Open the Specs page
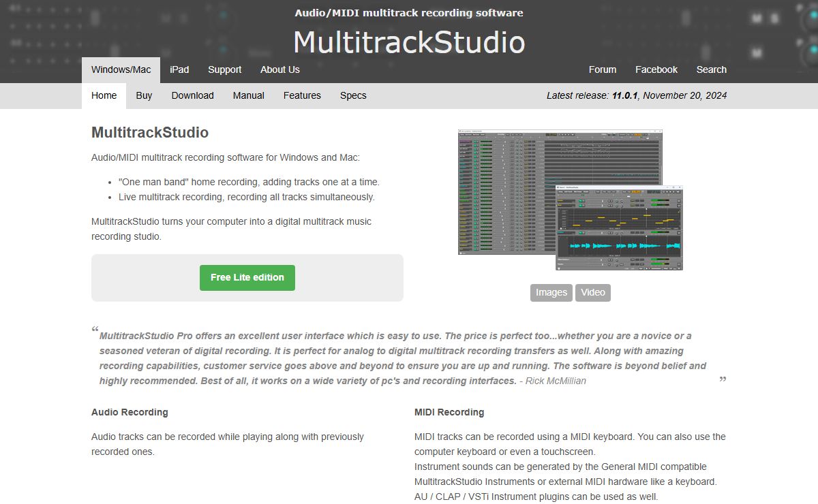Screen dimensions: 818x504 pyautogui.click(x=353, y=95)
